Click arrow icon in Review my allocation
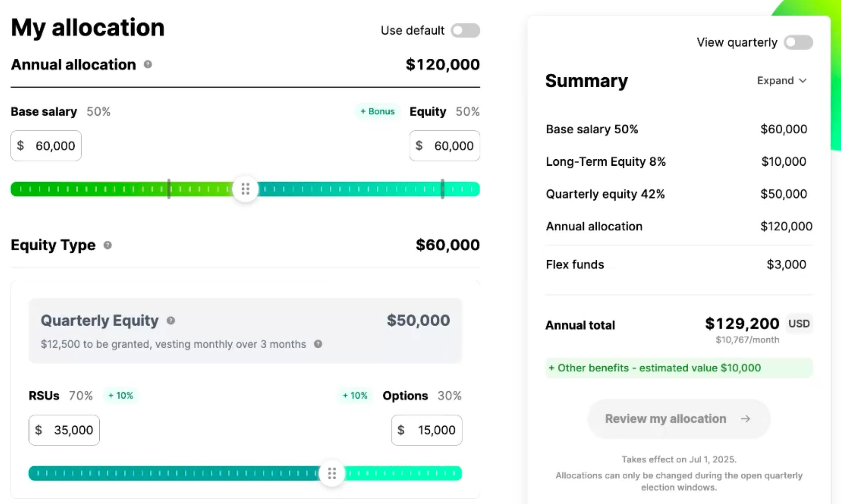 point(745,419)
